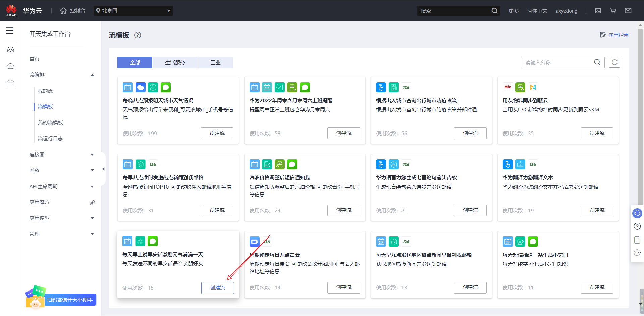Select the 全部 tab
Image resolution: width=644 pixels, height=316 pixels.
pyautogui.click(x=135, y=62)
